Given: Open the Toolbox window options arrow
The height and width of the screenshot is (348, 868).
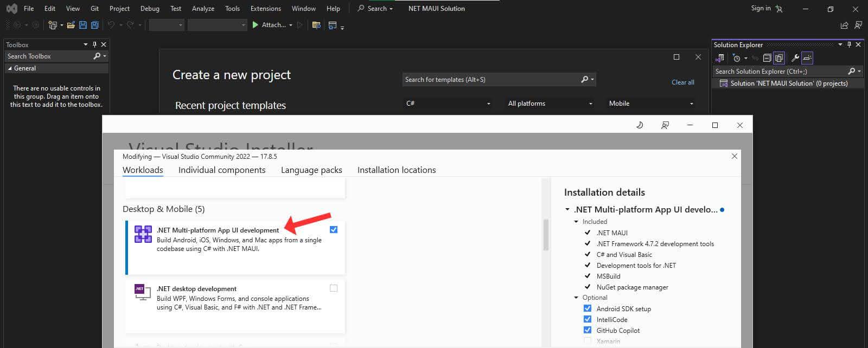Looking at the screenshot, I should pyautogui.click(x=85, y=44).
